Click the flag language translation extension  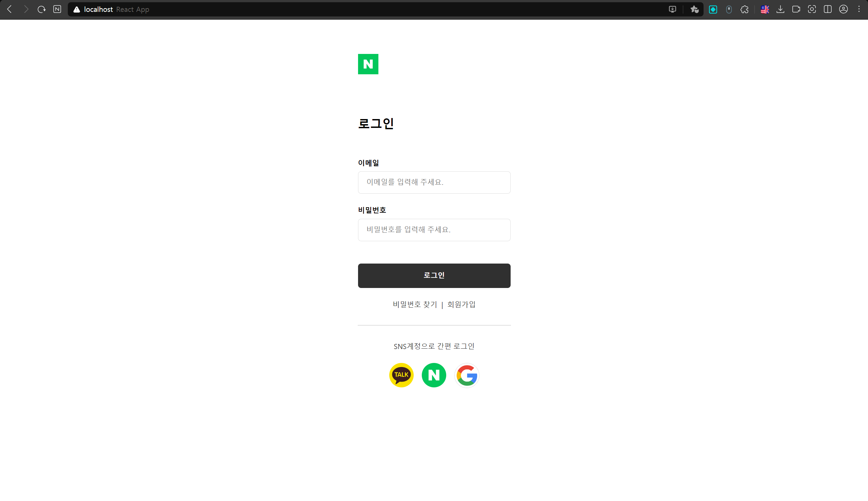tap(765, 9)
